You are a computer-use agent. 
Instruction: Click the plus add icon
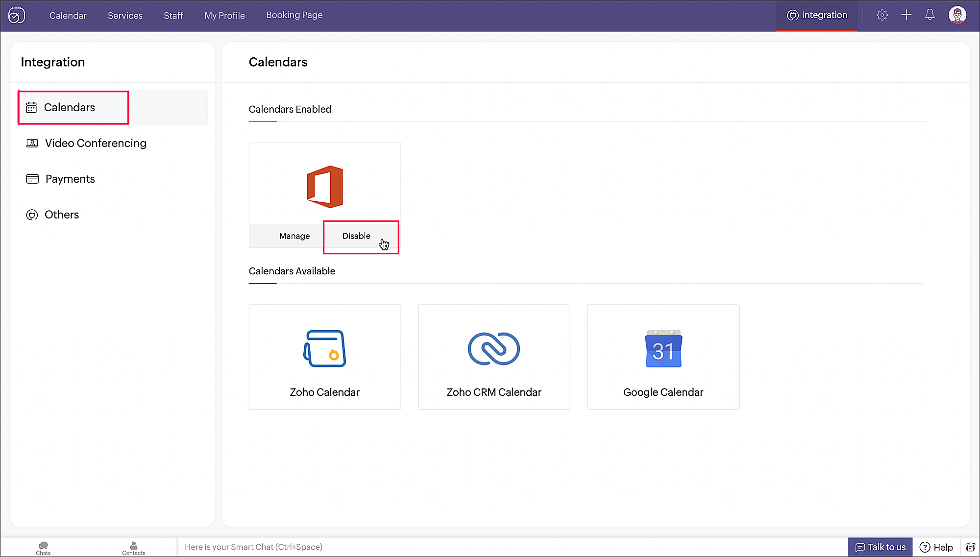coord(906,15)
